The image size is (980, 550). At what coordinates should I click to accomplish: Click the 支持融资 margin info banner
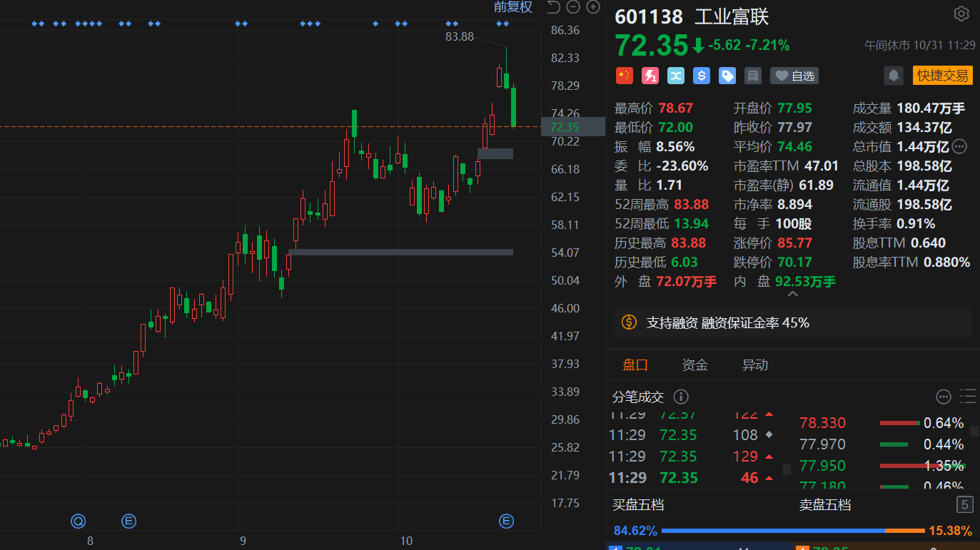coord(792,322)
